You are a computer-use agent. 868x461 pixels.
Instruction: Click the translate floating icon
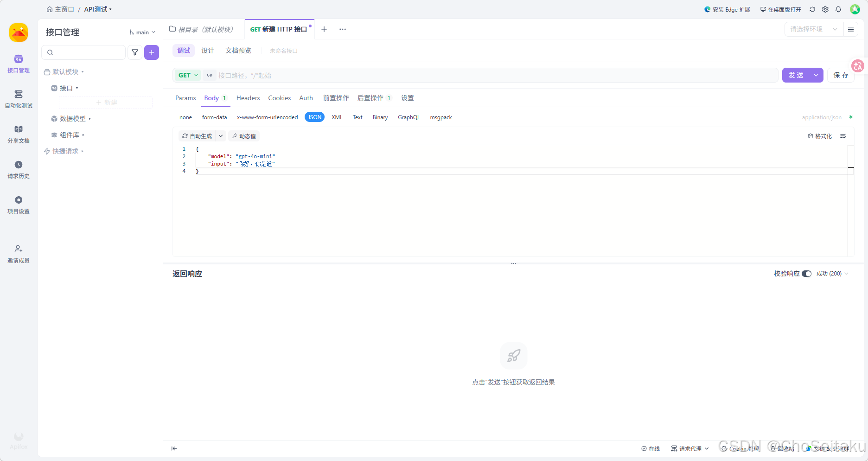click(x=858, y=66)
